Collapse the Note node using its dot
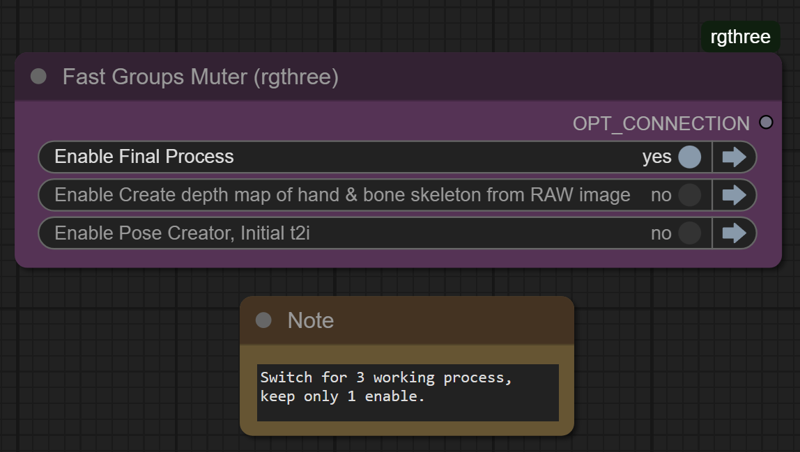The image size is (800, 452). tap(263, 320)
